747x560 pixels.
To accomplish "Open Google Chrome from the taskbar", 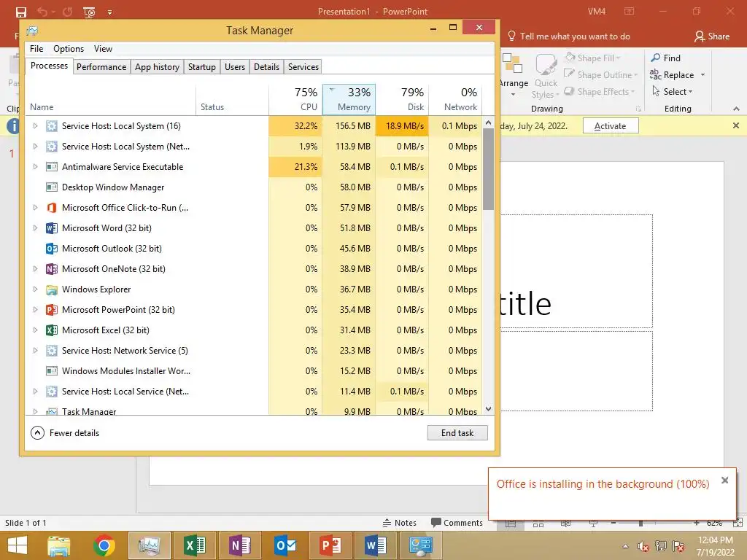I will click(x=104, y=545).
